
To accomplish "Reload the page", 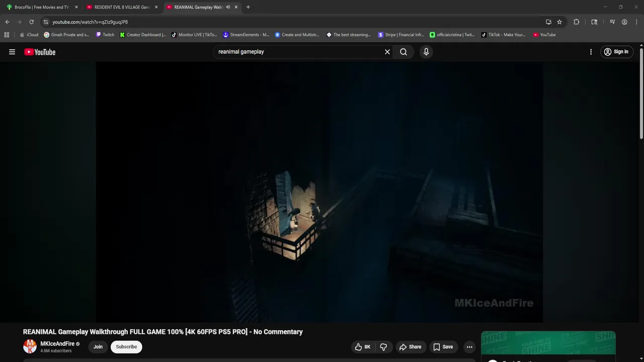I will (31, 22).
